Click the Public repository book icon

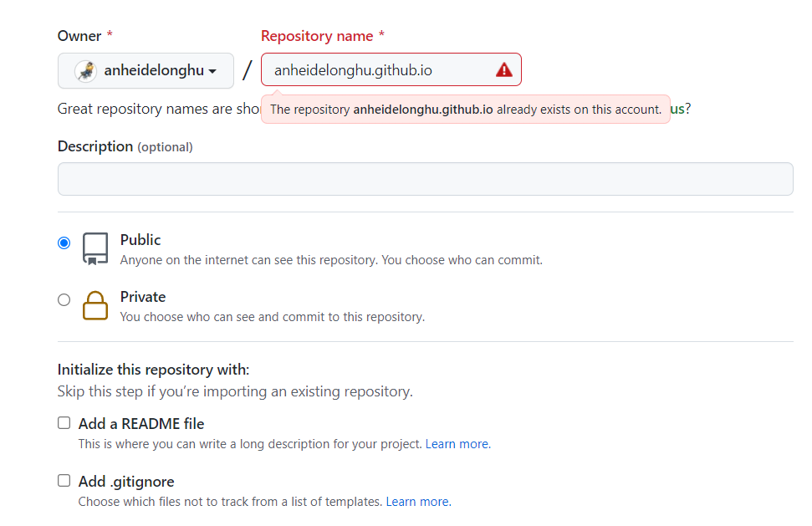tap(95, 248)
